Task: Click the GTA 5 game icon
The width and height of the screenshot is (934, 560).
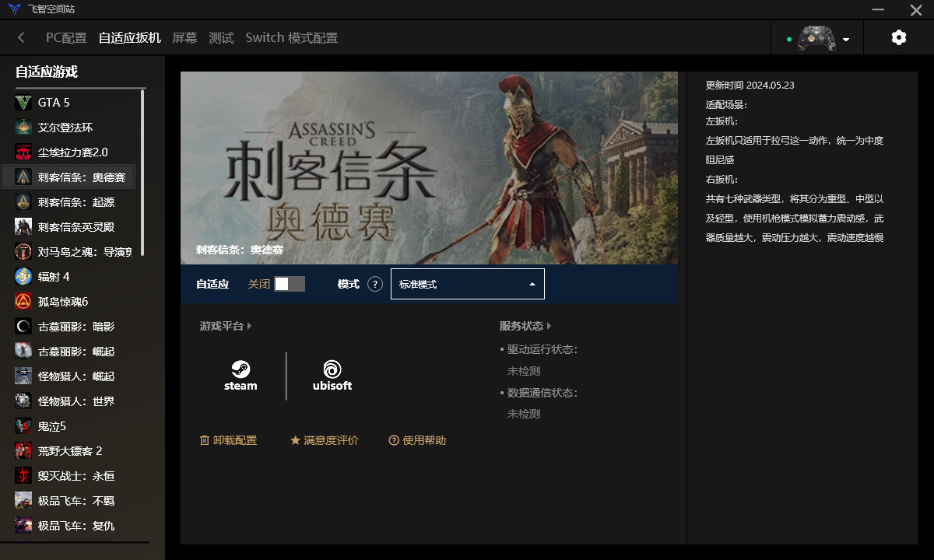Action: pyautogui.click(x=23, y=102)
